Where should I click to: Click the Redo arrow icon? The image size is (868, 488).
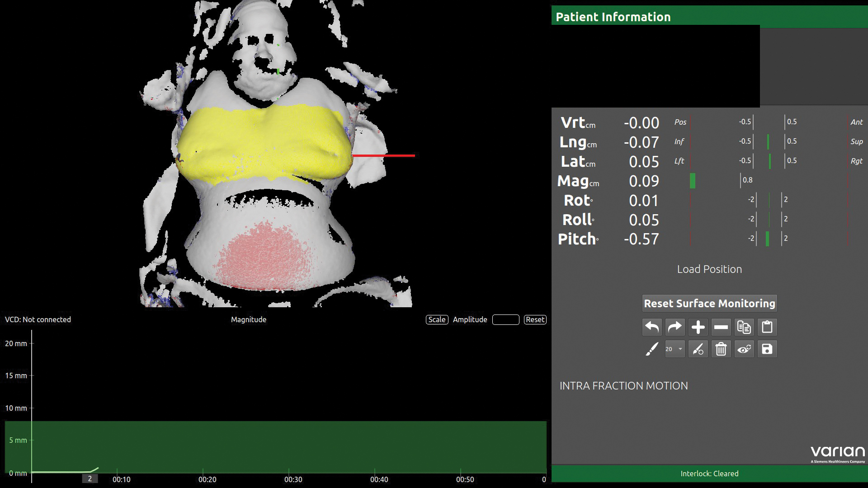pyautogui.click(x=675, y=327)
